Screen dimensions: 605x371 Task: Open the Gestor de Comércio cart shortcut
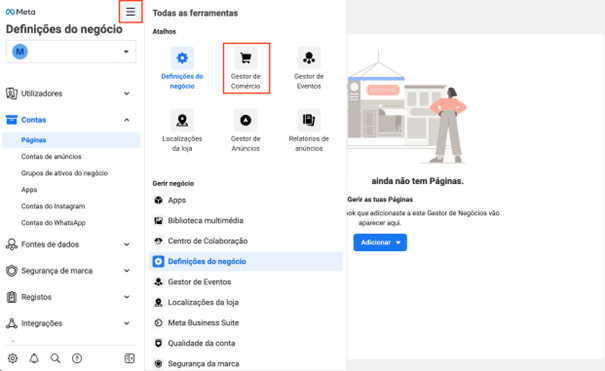coord(246,58)
